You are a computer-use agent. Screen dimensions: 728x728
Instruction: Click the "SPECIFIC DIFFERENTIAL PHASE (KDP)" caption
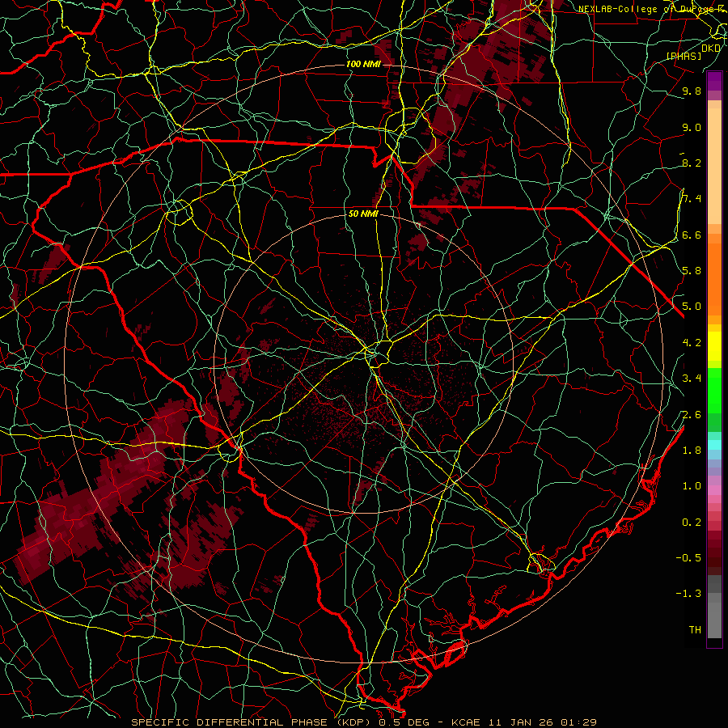pos(253,722)
